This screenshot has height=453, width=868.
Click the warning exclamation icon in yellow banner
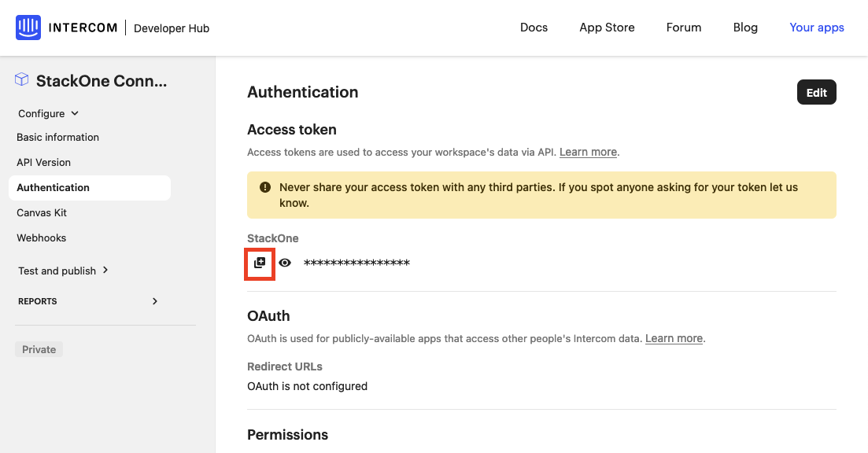pyautogui.click(x=265, y=187)
